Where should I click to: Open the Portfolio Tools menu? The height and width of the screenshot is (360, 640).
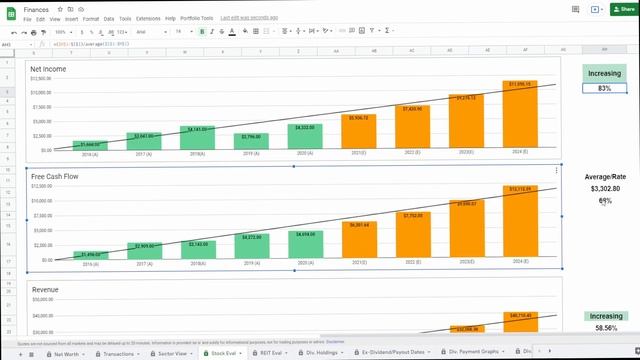tap(196, 18)
